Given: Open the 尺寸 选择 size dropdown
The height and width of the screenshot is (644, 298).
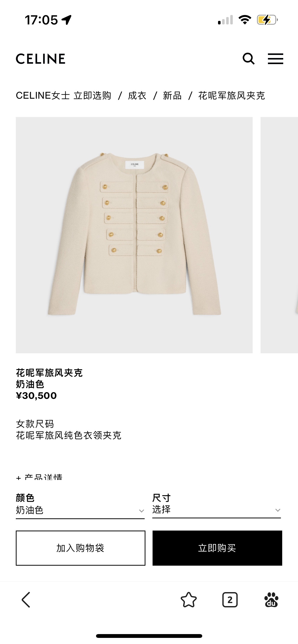Looking at the screenshot, I should pyautogui.click(x=217, y=505).
